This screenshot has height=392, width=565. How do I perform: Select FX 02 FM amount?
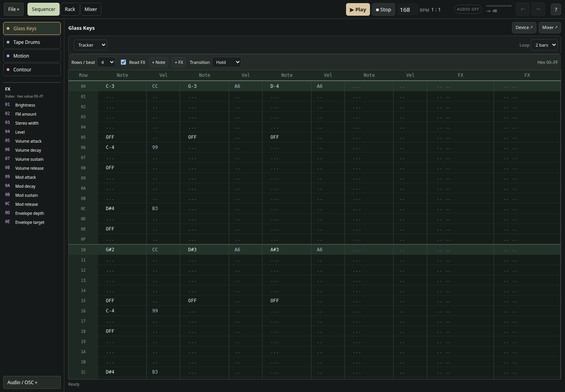point(32,114)
